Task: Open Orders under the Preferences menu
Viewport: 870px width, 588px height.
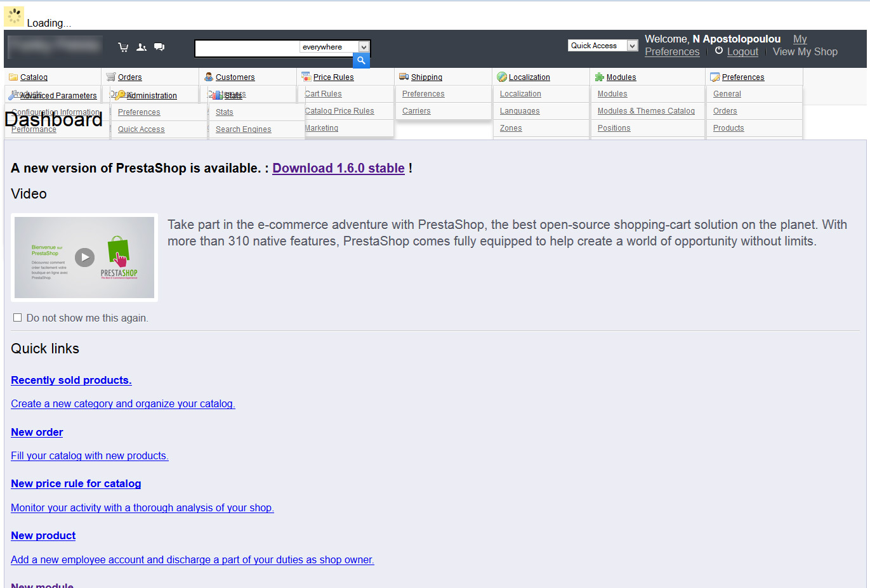Action: pyautogui.click(x=725, y=111)
